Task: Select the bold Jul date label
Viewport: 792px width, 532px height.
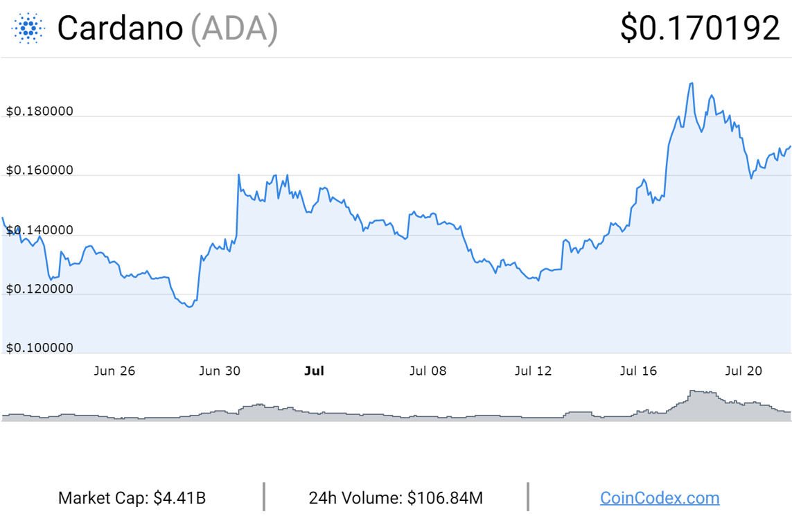Action: pos(314,371)
